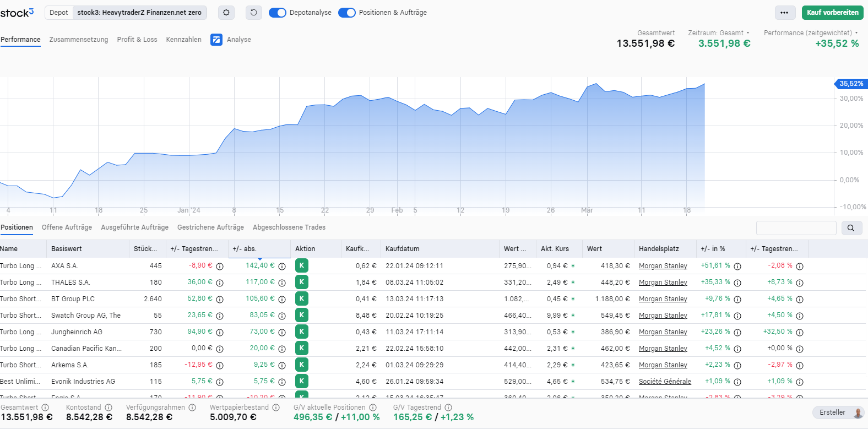The image size is (868, 429).
Task: Click green K badge in Arkema S.A. row
Action: tap(302, 365)
